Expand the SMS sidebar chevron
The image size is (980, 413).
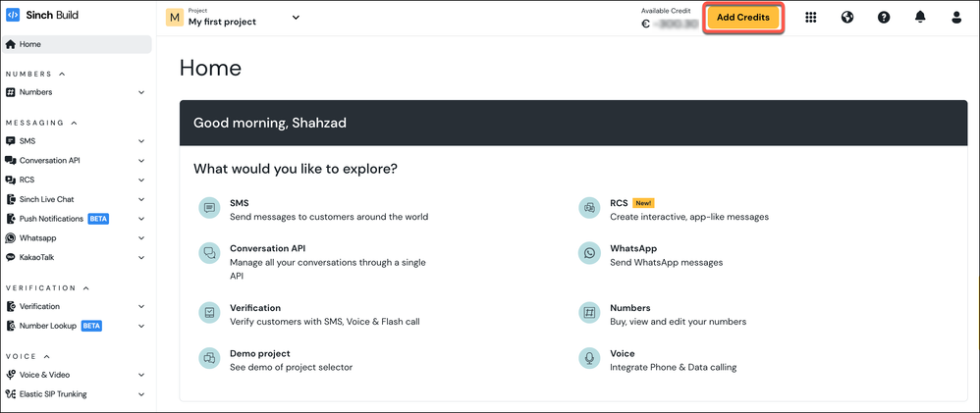pyautogui.click(x=141, y=142)
